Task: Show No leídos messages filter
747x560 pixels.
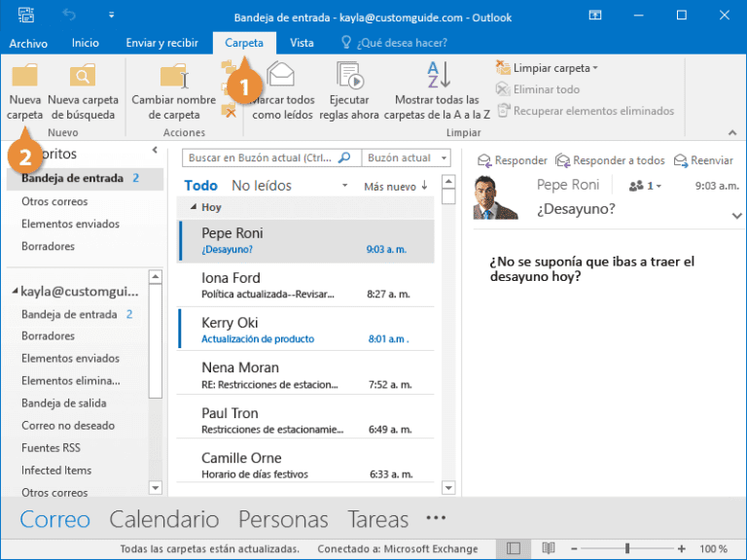Action: pyautogui.click(x=262, y=186)
